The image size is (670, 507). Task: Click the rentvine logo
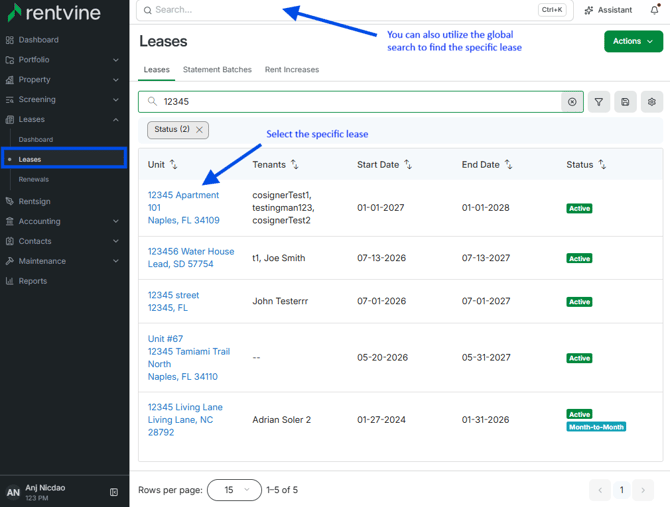54,13
